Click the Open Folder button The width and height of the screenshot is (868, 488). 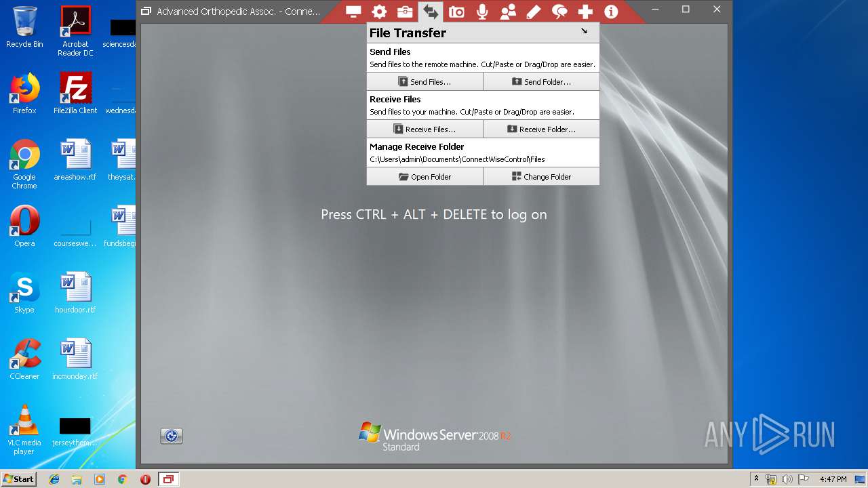coord(425,176)
